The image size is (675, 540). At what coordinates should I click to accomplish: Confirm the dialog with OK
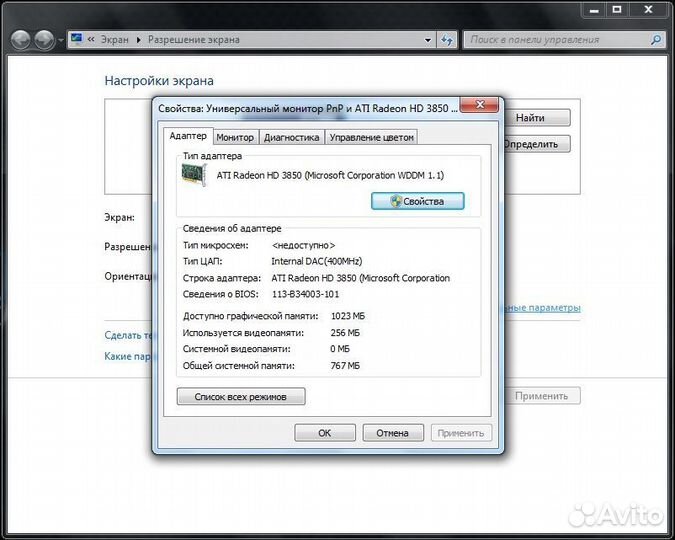click(325, 433)
